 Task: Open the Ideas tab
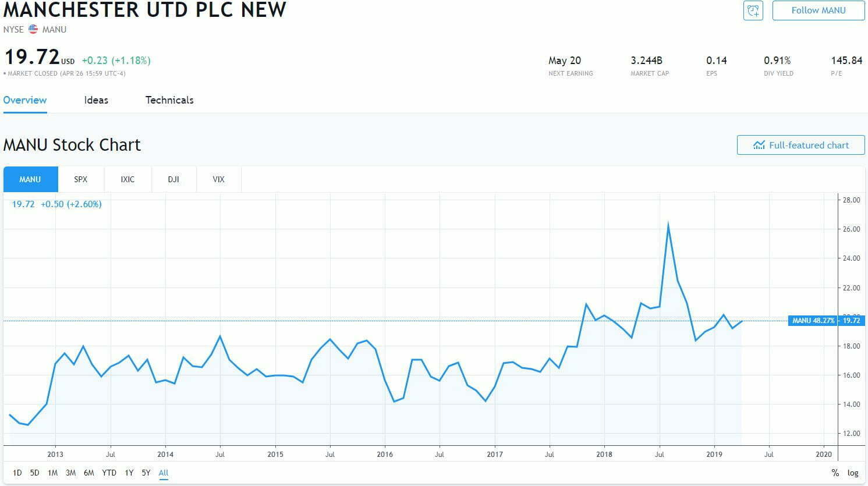click(x=96, y=100)
